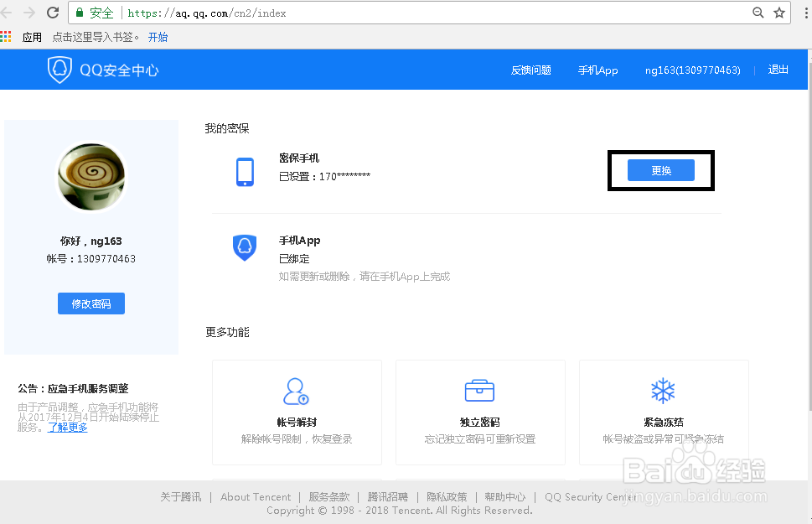Click the 已绑定 status text

point(294,258)
